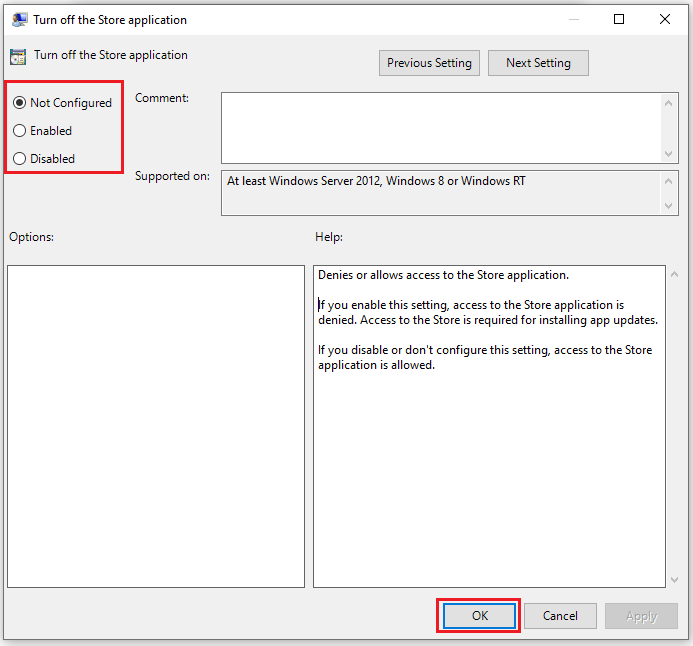
Task: Close the Turn off the Store application dialog
Action: pyautogui.click(x=665, y=19)
